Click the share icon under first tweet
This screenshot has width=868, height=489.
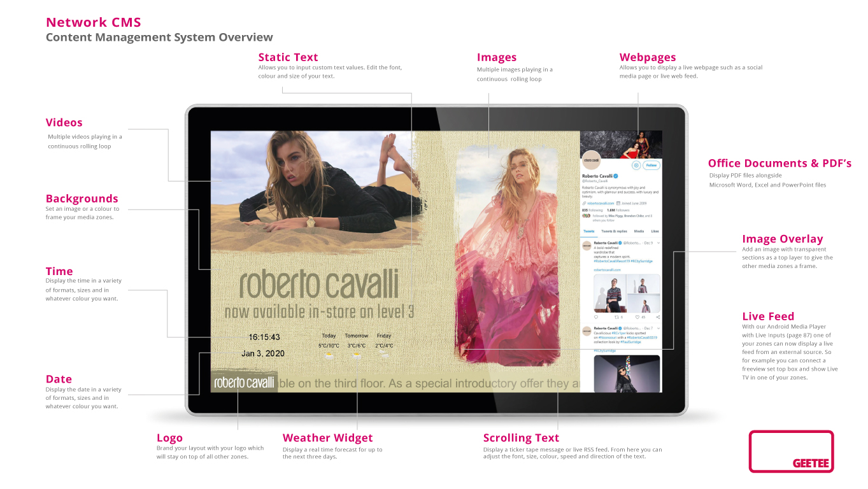[x=658, y=317]
